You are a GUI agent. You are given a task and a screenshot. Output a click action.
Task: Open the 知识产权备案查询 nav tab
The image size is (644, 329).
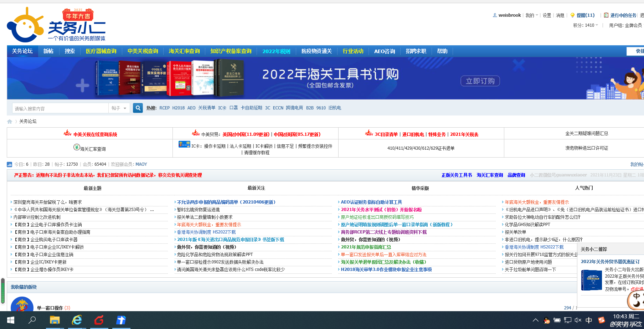click(x=231, y=51)
